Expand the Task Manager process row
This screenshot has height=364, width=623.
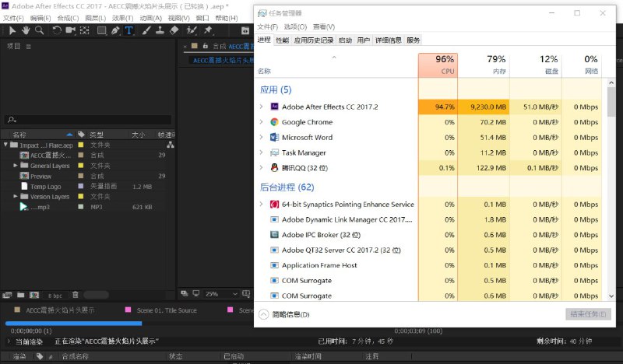[x=261, y=152]
